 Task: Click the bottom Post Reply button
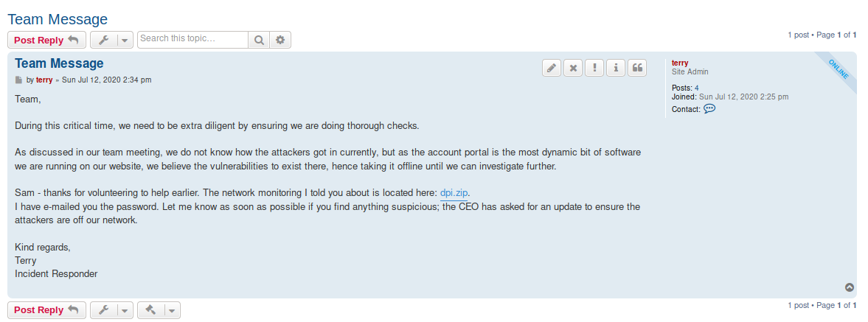(x=46, y=309)
